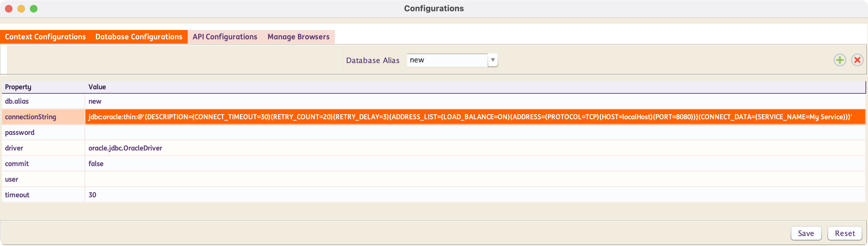868x246 pixels.
Task: Click the red X delete database icon
Action: pyautogui.click(x=857, y=60)
